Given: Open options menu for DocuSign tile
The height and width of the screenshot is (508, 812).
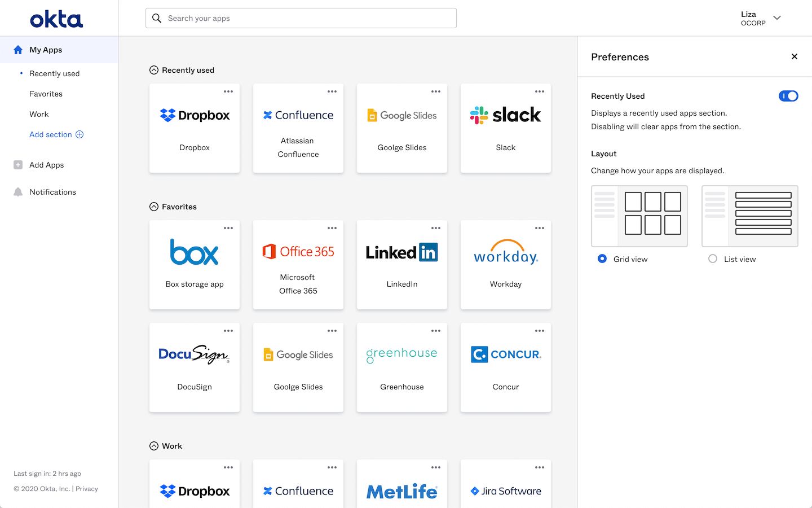Looking at the screenshot, I should [228, 331].
